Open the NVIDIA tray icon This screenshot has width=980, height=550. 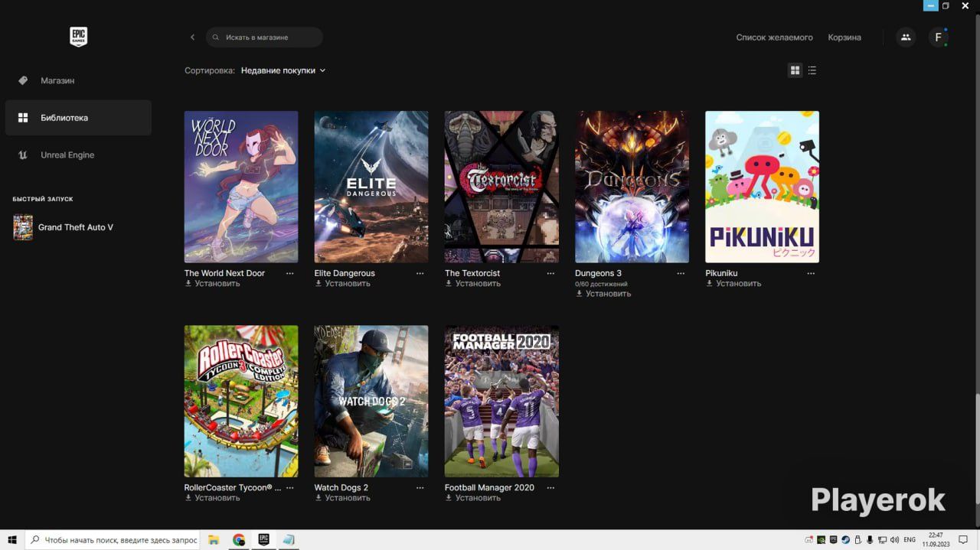(x=822, y=540)
